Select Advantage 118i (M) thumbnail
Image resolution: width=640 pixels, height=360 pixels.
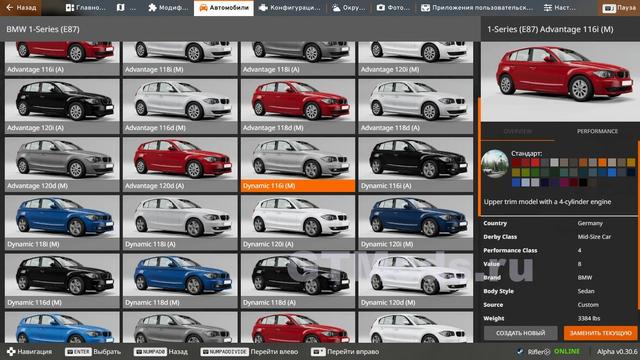pos(180,59)
